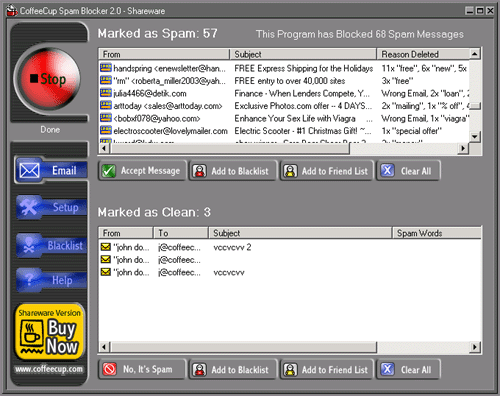Click spam list vertical scrollbar down arrow
This screenshot has height=396, width=500.
[475, 136]
